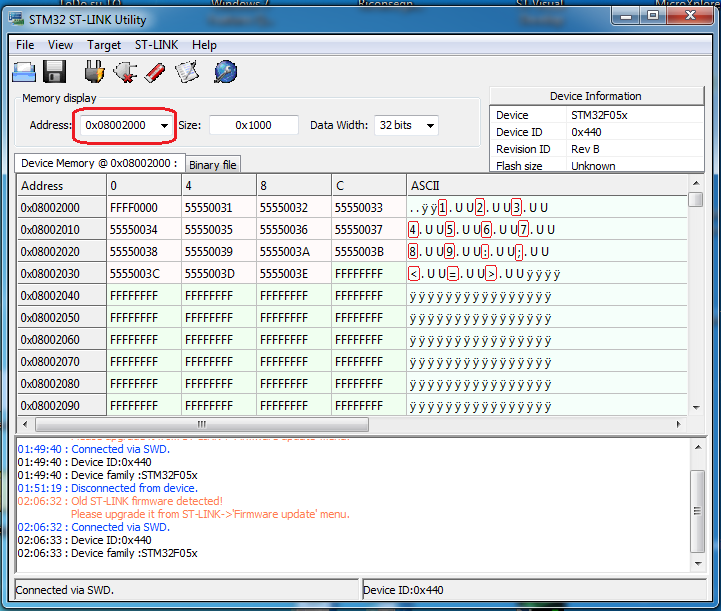Select memory cell 55550036

pos(294,230)
